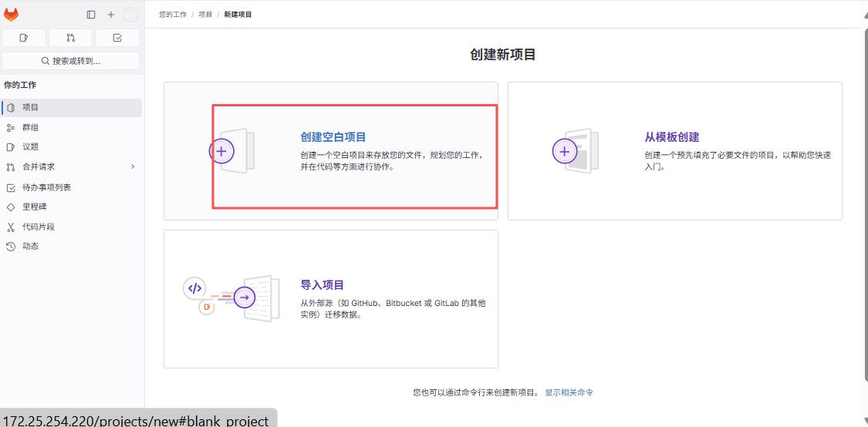Open the user avatar menu
The height and width of the screenshot is (427, 868).
[x=130, y=15]
